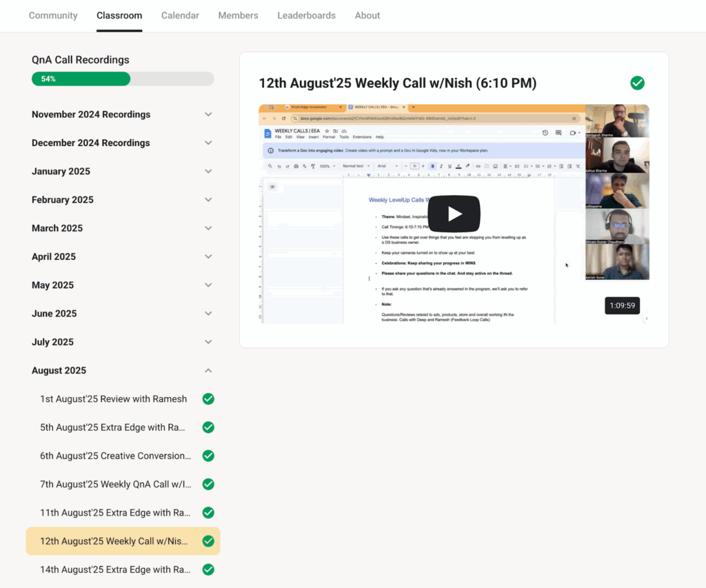
Task: Switch to the Community tab
Action: [53, 15]
